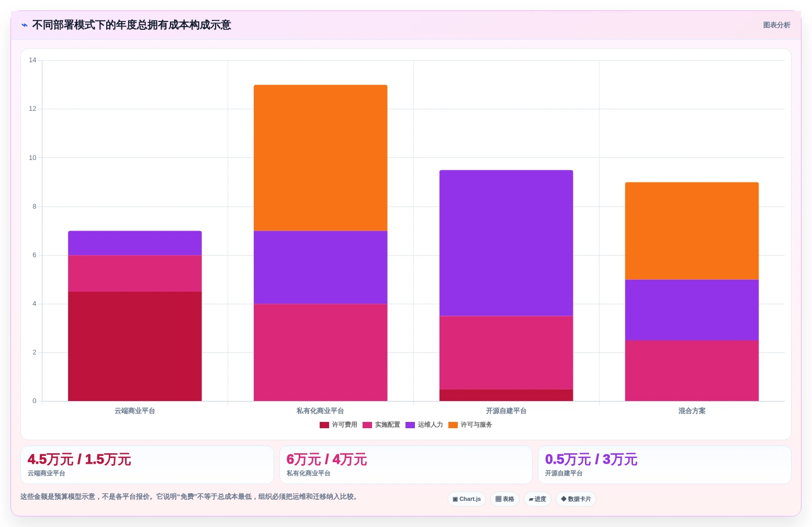Open the 4.5万元 / 1.5万元 data card
The image size is (812, 527).
(147, 465)
